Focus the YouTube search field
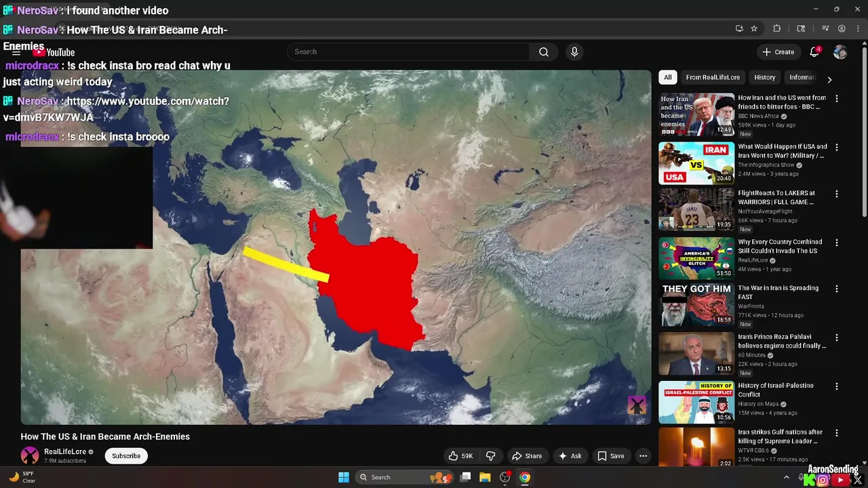Screen dimensions: 868x488 click(408, 52)
